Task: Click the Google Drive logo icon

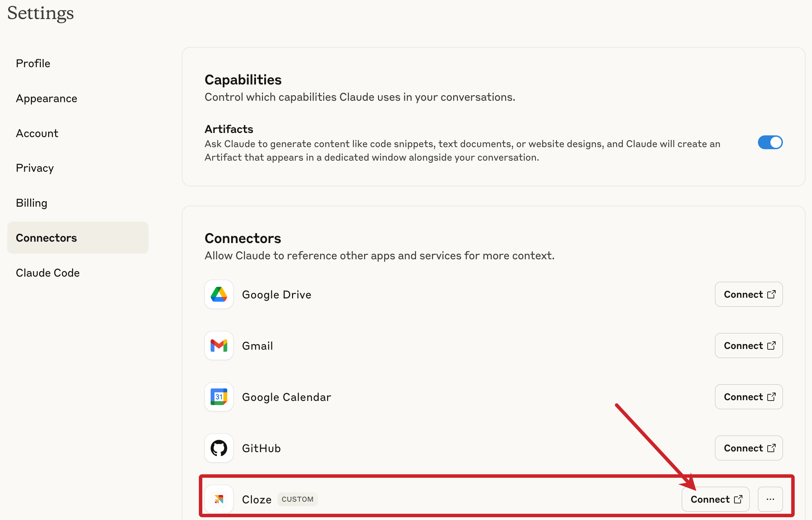Action: tap(219, 294)
